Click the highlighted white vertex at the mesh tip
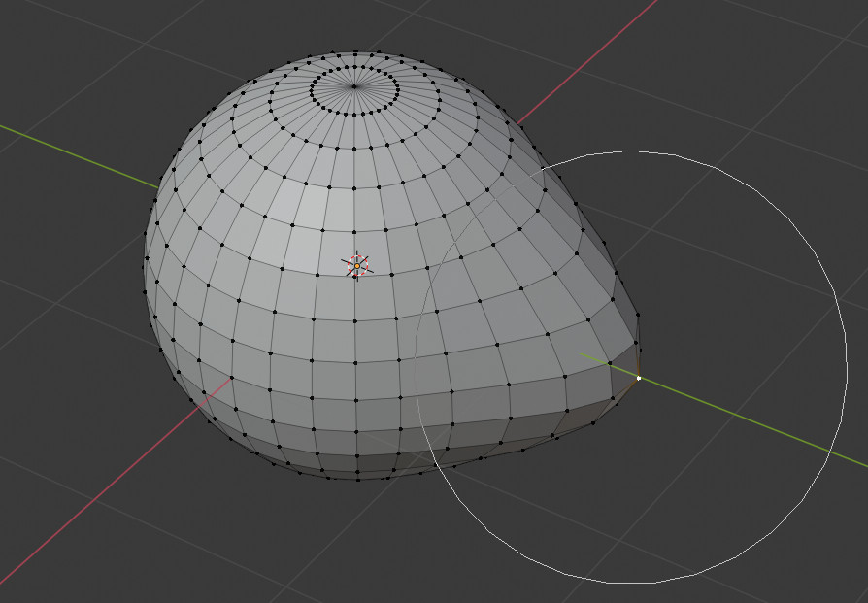 (x=639, y=378)
